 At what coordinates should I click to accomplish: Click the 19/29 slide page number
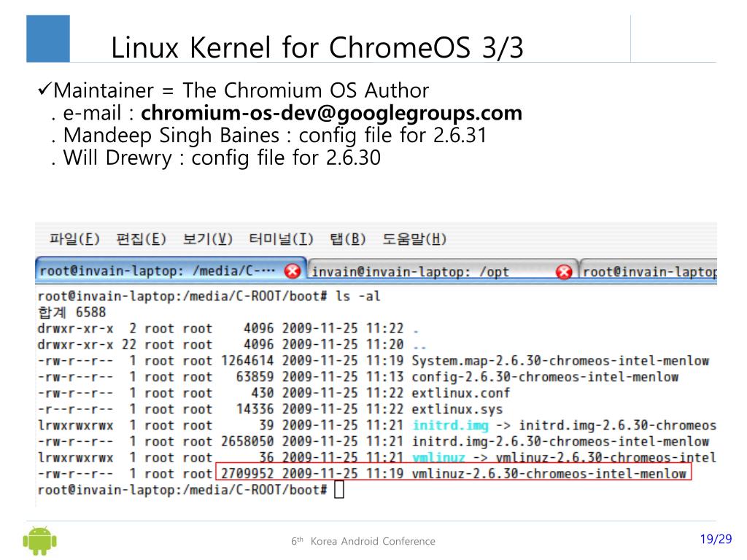[716, 539]
